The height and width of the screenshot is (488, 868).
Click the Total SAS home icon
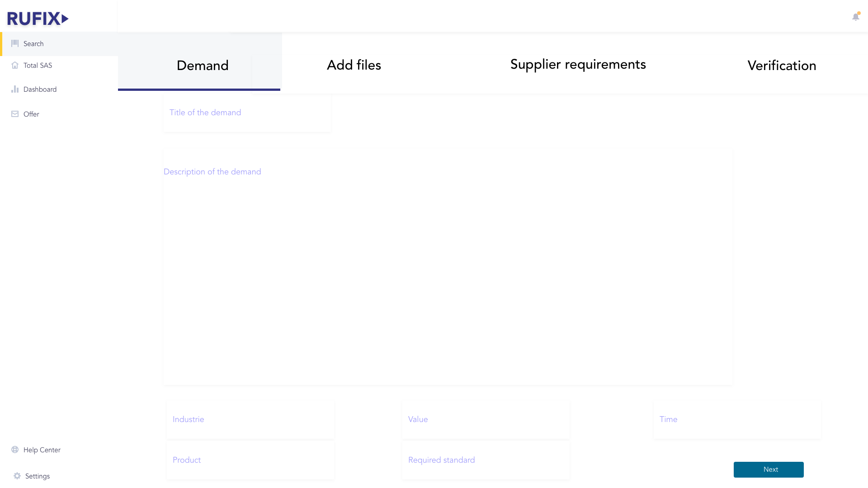pyautogui.click(x=15, y=65)
